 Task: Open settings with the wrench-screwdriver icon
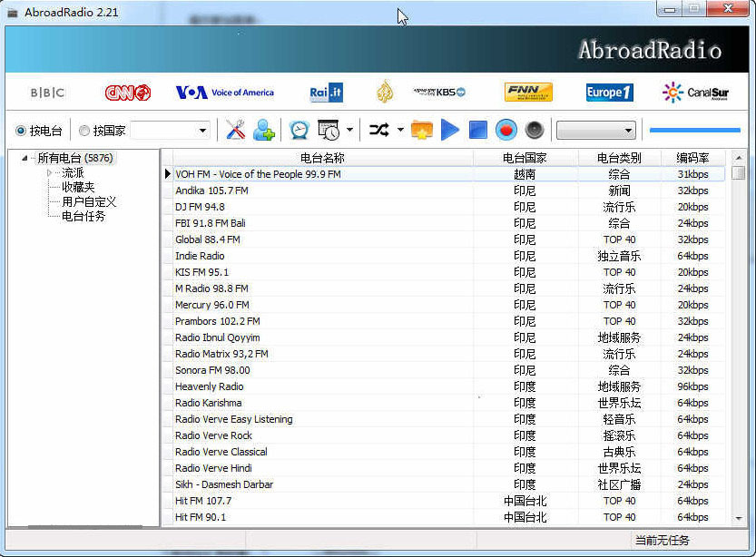click(x=236, y=131)
